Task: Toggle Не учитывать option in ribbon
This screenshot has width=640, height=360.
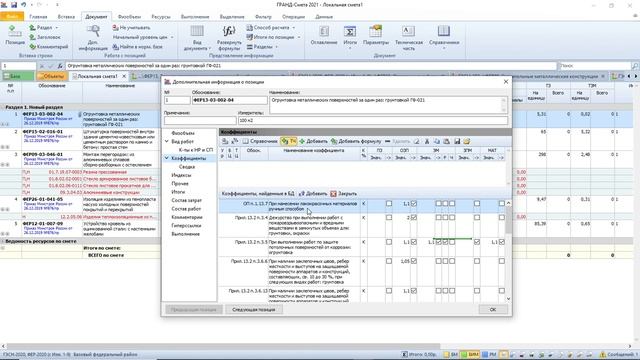Action: click(x=131, y=27)
